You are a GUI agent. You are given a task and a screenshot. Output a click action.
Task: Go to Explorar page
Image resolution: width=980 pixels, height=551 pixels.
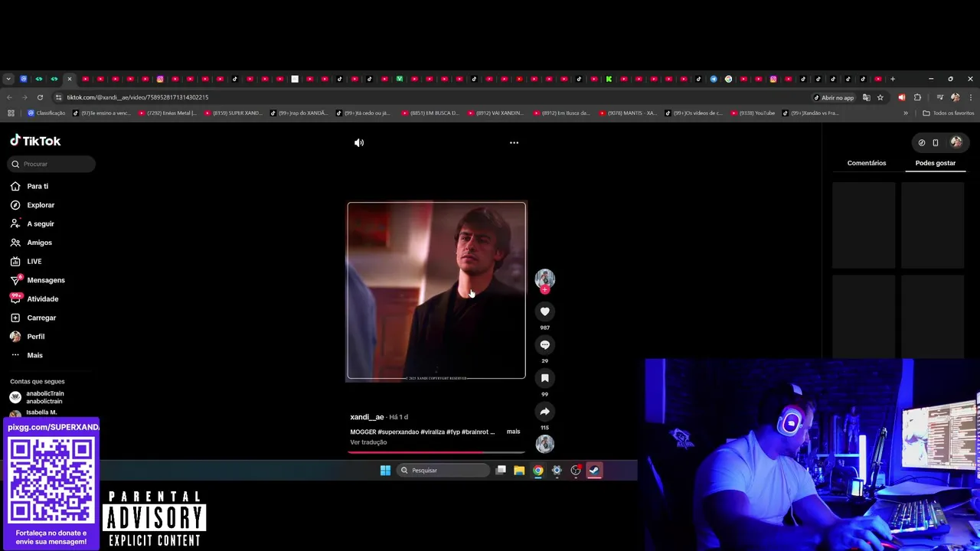click(x=41, y=205)
